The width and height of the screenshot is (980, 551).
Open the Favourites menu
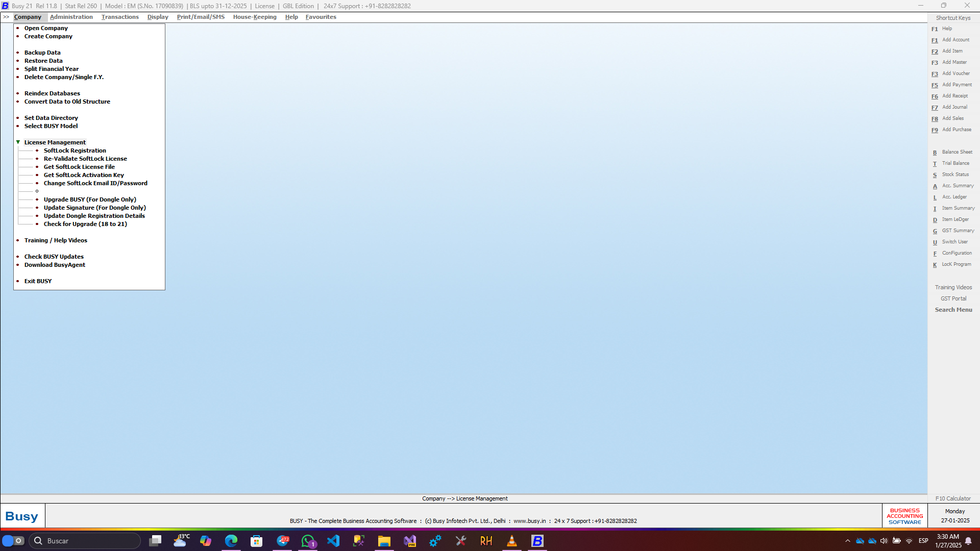coord(321,17)
